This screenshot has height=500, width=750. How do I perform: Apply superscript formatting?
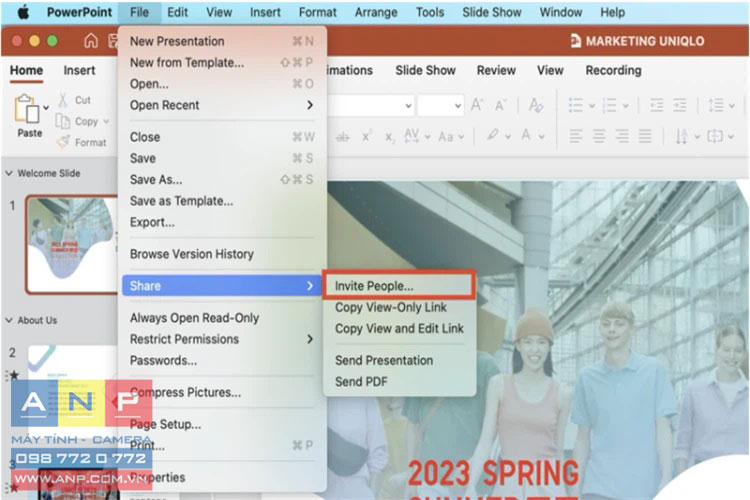coord(366,136)
